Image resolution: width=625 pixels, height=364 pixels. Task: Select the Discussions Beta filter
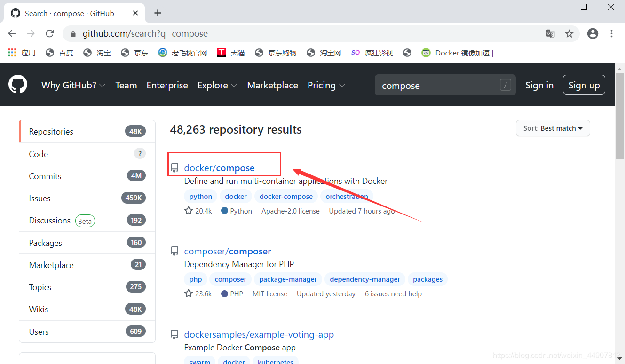pyautogui.click(x=87, y=221)
